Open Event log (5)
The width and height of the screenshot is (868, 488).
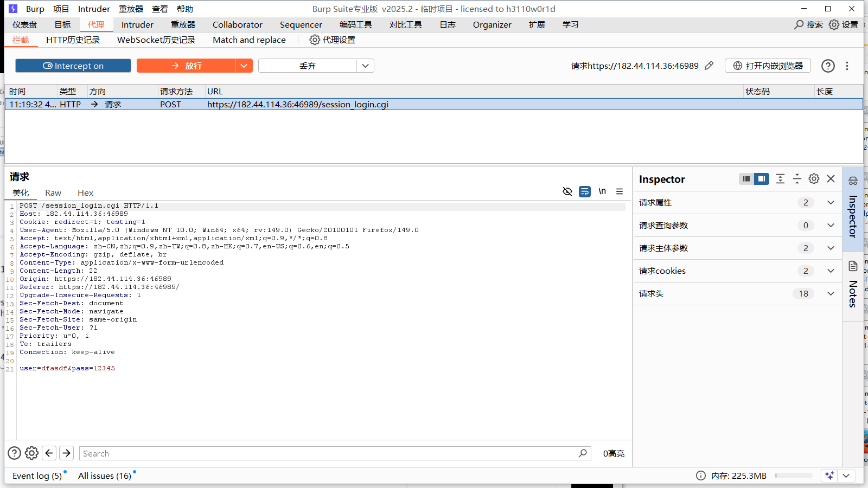click(37, 476)
